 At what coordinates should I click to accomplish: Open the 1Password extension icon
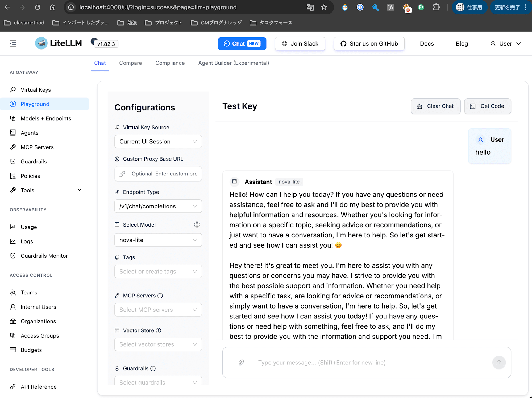coord(360,7)
